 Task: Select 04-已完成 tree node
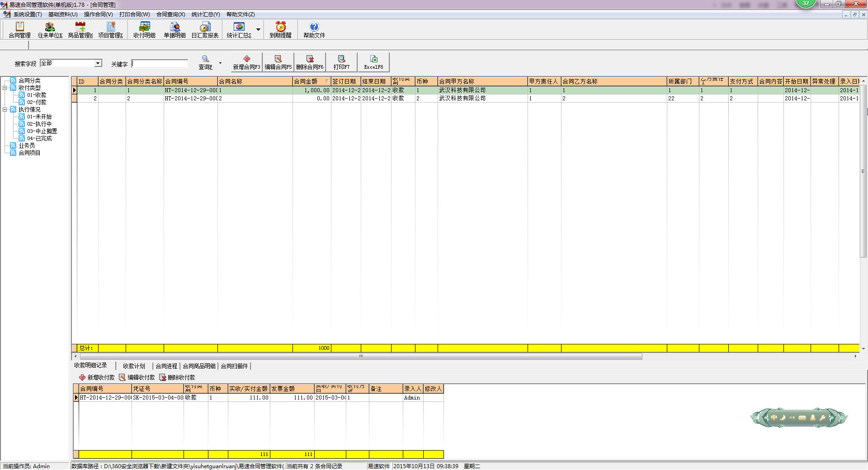coord(39,138)
